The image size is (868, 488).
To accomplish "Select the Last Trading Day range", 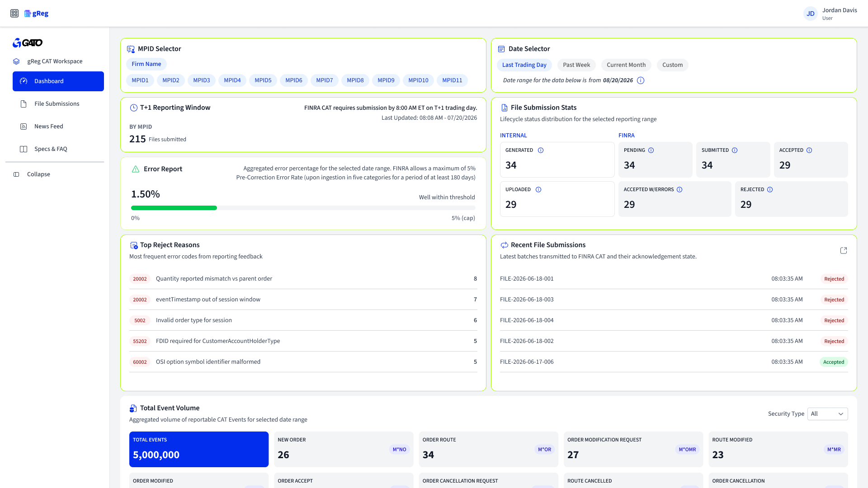I will click(524, 65).
